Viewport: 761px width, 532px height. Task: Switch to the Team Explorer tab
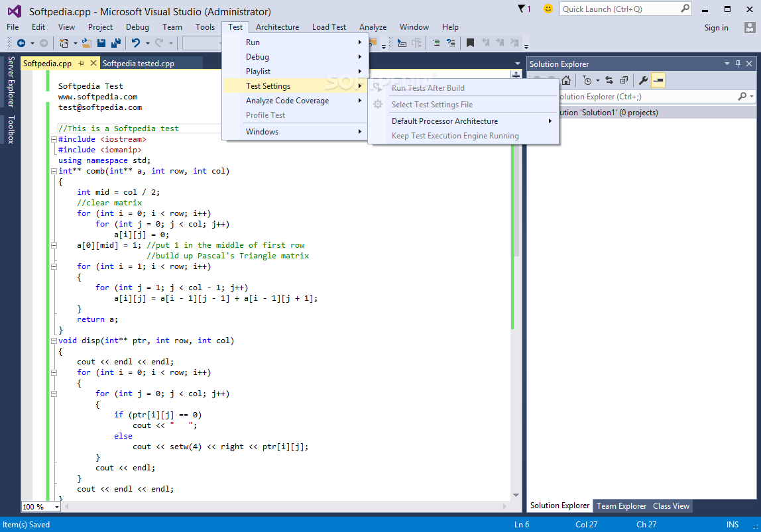(x=621, y=506)
